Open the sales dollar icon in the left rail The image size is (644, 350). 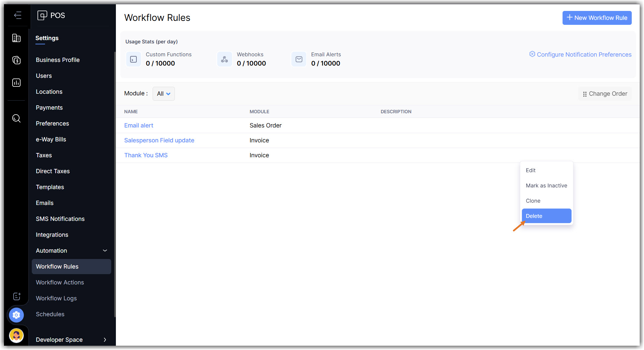click(16, 60)
